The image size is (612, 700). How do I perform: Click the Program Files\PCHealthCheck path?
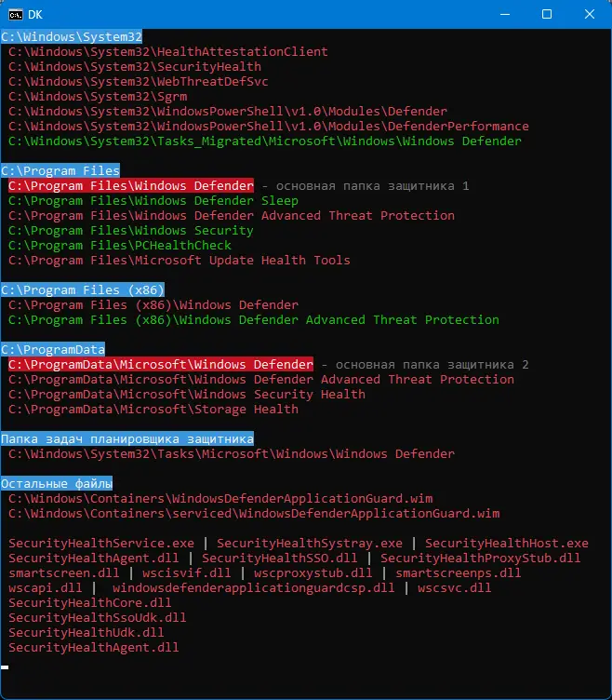120,245
